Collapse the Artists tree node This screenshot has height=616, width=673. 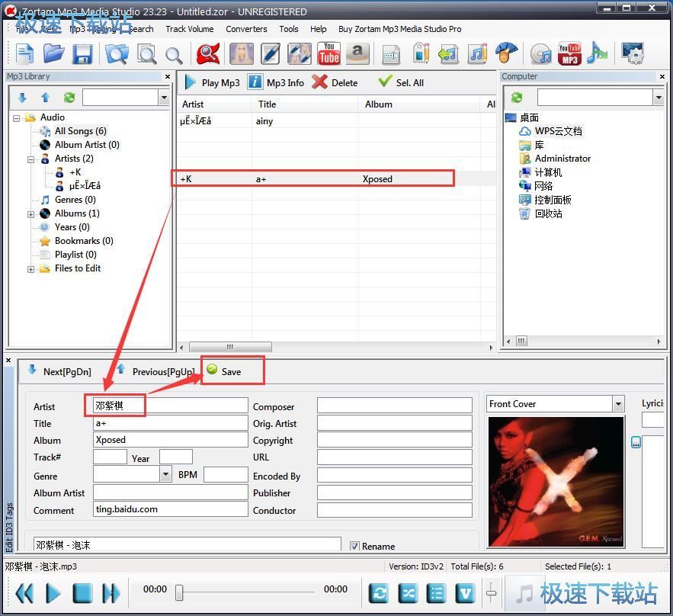click(31, 159)
